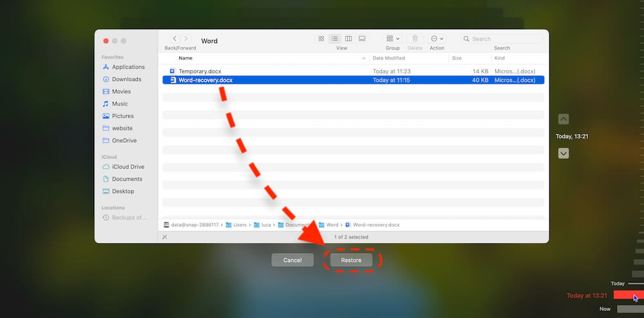Click the Word-recovery.docx Word file icon

(x=173, y=80)
